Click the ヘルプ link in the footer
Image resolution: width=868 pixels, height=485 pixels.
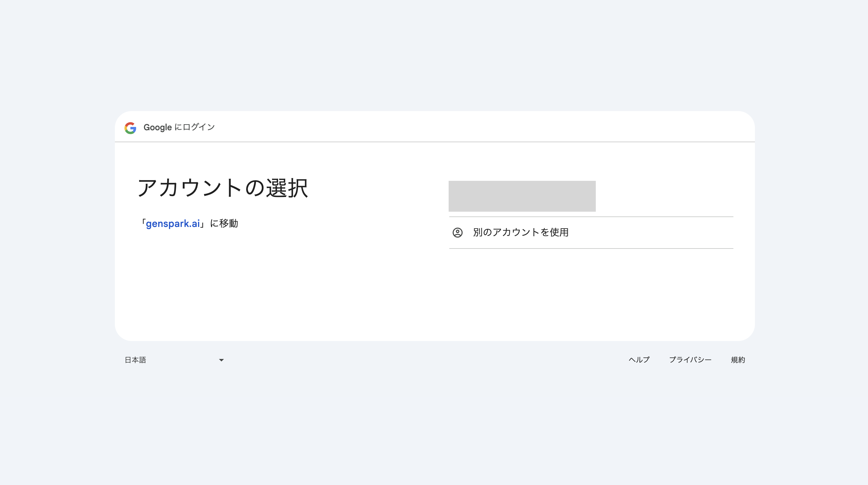[x=639, y=360]
